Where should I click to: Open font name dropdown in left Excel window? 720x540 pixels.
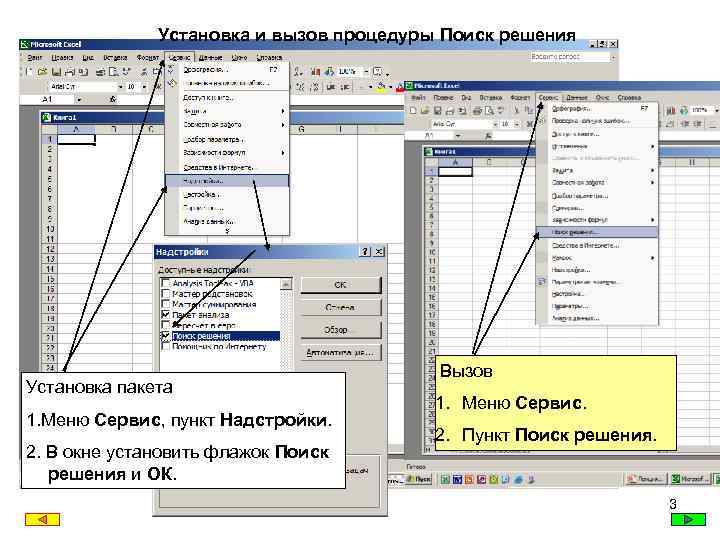120,86
